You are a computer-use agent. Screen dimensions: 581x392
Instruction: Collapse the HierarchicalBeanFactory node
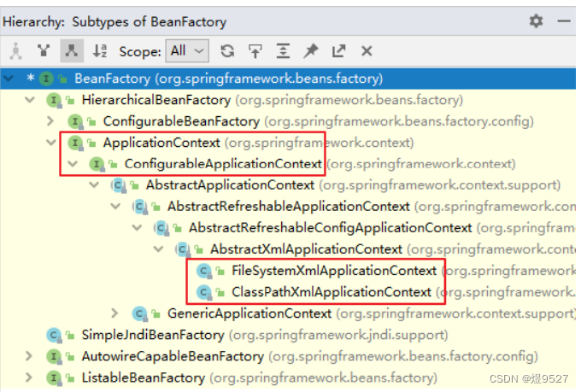pos(30,100)
